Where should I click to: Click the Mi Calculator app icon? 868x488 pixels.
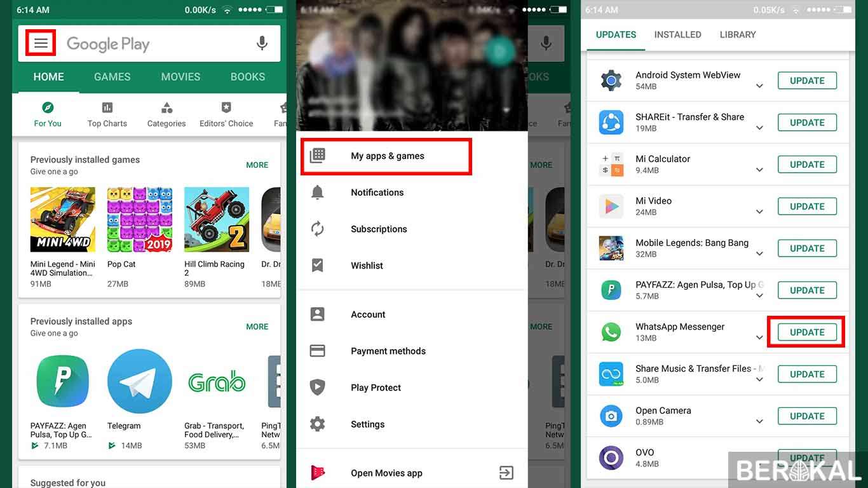tap(611, 164)
